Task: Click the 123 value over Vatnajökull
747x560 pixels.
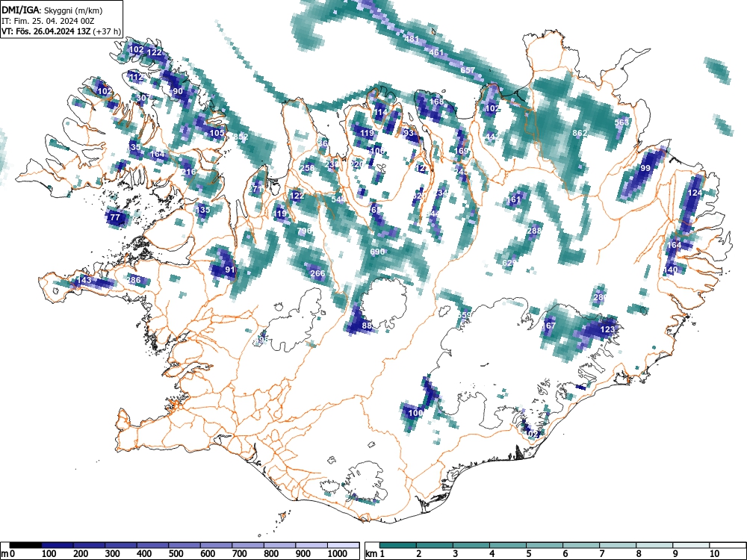Action: click(607, 329)
